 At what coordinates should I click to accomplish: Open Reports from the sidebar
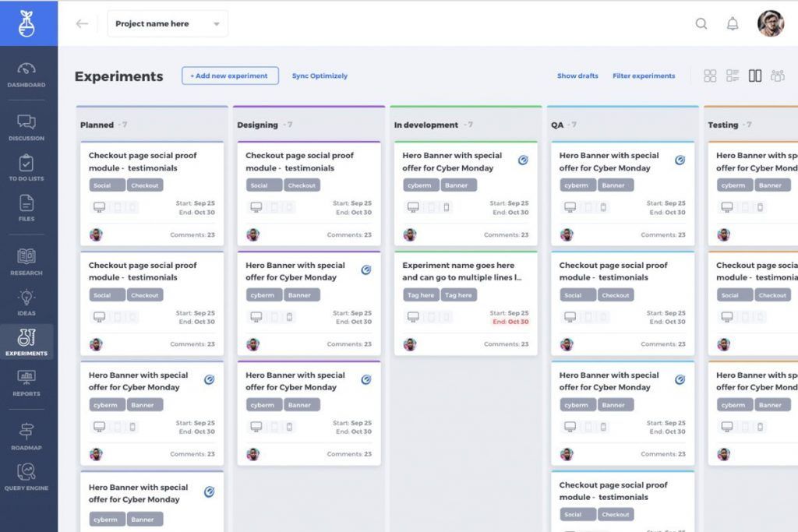[26, 383]
